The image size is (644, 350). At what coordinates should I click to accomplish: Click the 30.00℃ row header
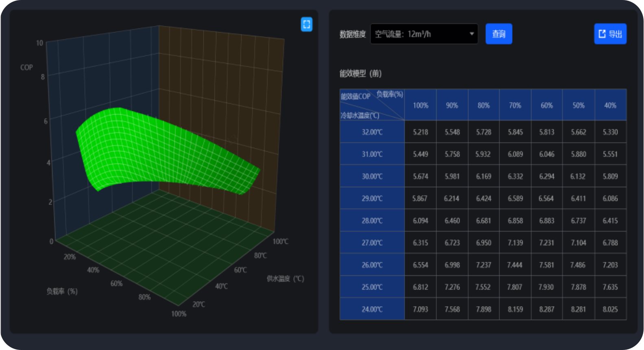coord(372,176)
